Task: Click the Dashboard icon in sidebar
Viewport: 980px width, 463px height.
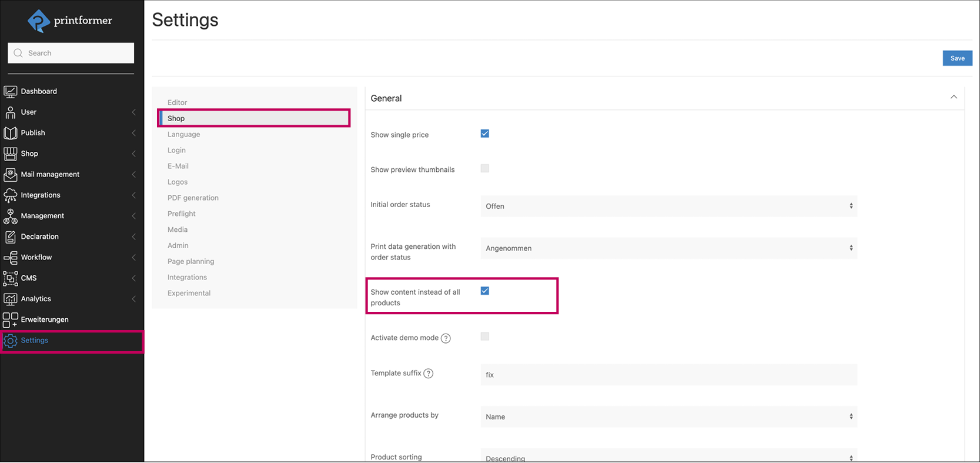Action: pyautogui.click(x=10, y=92)
